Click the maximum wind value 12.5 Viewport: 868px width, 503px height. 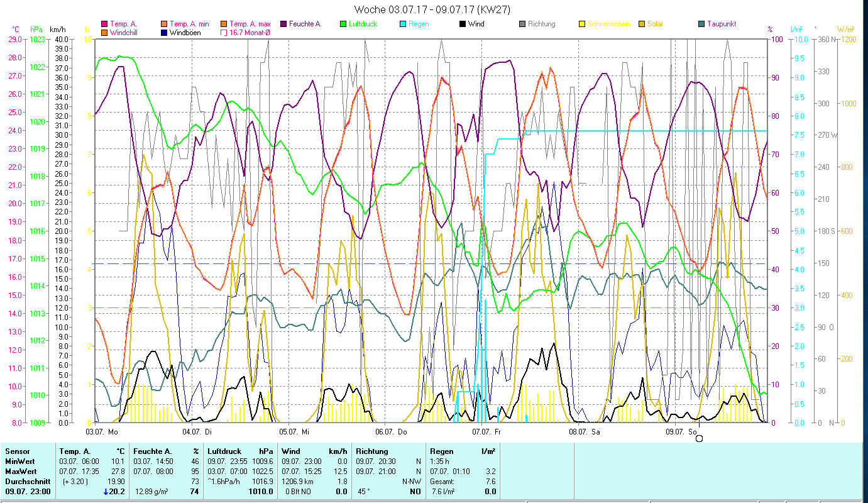pos(340,471)
